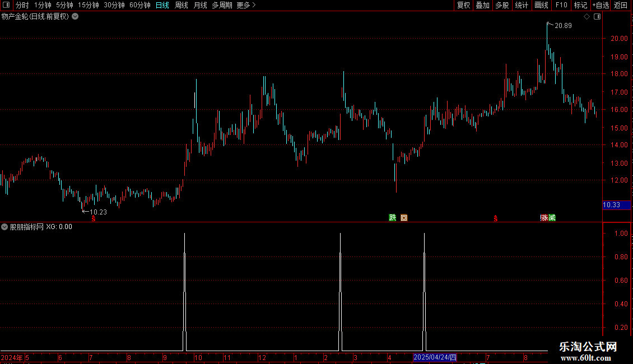Click the 返回 back button
The height and width of the screenshot is (364, 633).
(621, 5)
